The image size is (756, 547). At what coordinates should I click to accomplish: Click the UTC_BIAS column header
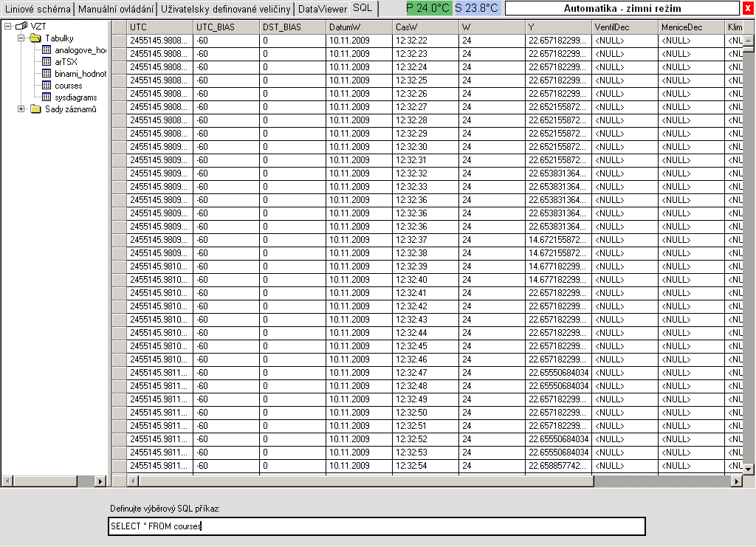226,27
